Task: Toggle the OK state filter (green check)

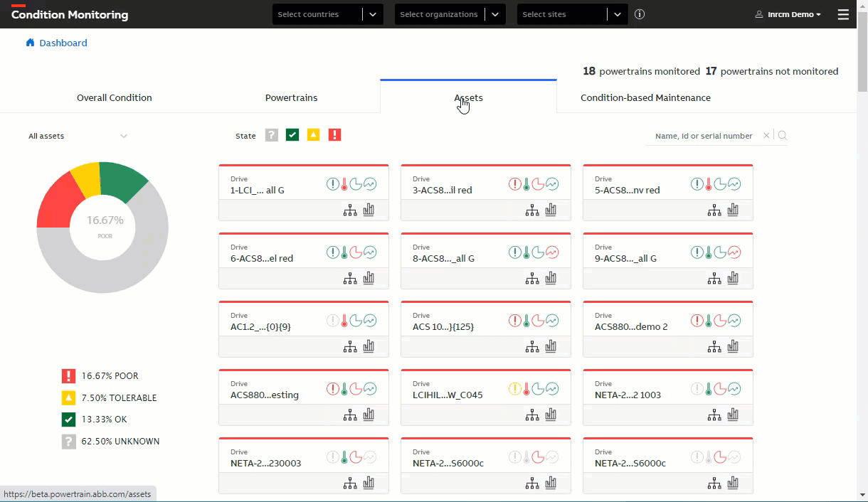Action: (x=292, y=135)
